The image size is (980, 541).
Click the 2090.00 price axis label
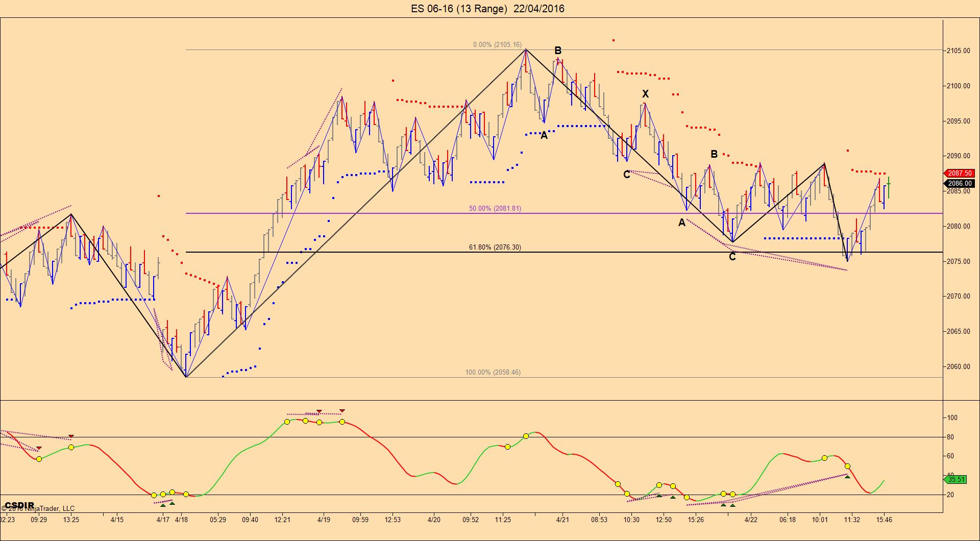point(959,156)
